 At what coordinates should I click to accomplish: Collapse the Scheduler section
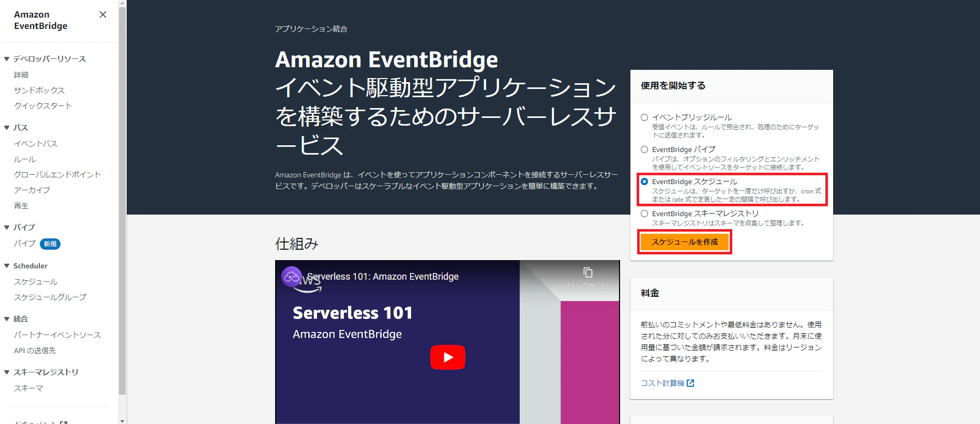point(7,266)
